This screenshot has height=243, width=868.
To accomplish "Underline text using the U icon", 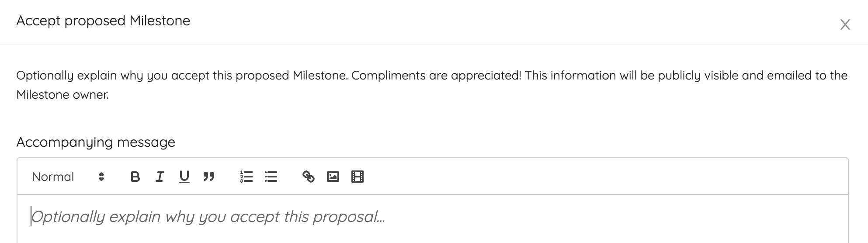I will (184, 177).
